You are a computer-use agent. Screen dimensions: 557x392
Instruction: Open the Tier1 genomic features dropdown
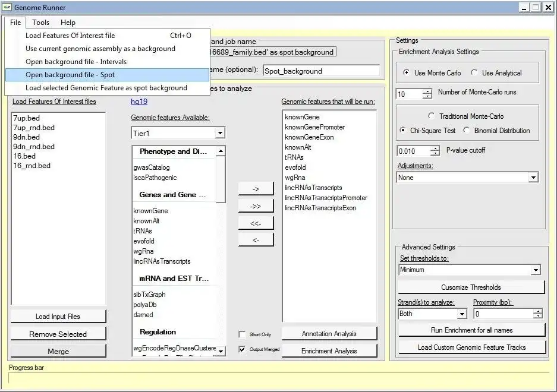(x=220, y=133)
